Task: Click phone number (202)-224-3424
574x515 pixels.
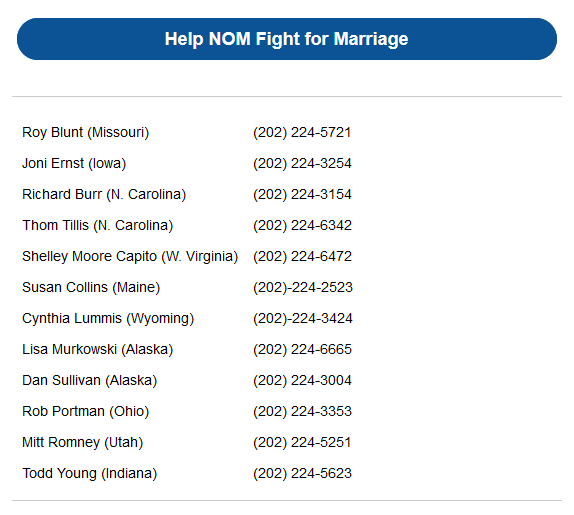Action: coord(303,318)
